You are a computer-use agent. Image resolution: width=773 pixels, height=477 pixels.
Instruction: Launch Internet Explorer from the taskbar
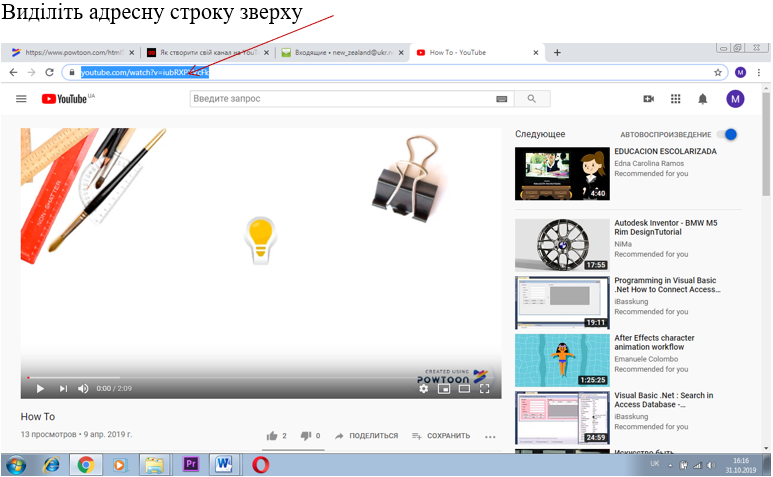(51, 465)
